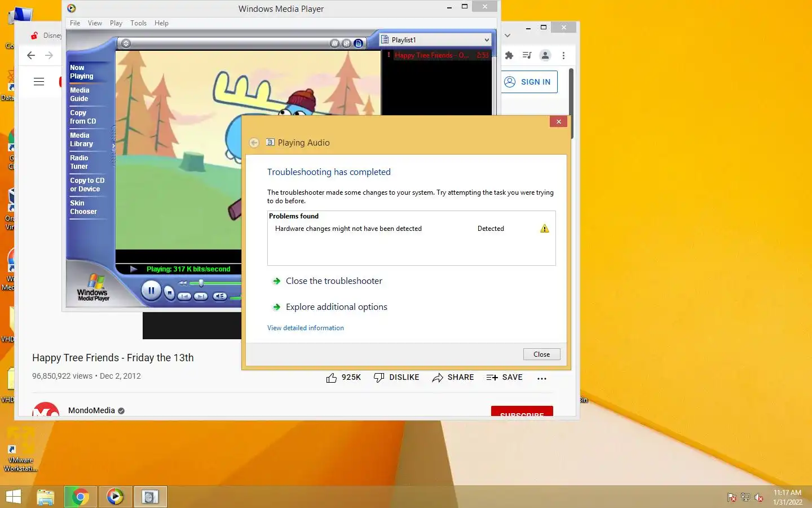Open the Playlist1 dropdown
The image size is (812, 508).
pyautogui.click(x=435, y=40)
